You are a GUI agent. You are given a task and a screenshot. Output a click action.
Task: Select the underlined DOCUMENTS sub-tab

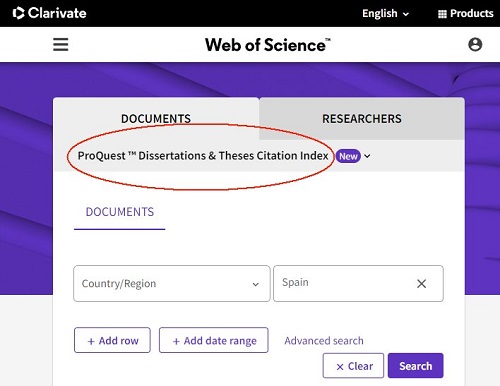tap(120, 212)
